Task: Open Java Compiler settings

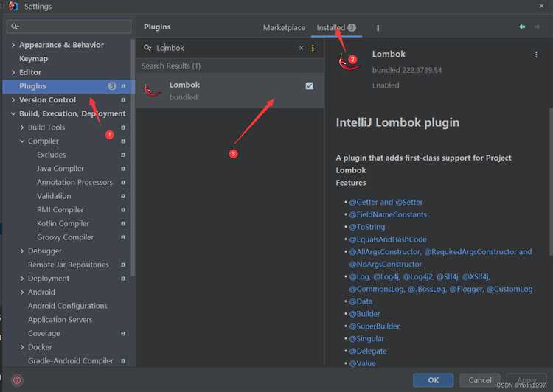Action: [60, 169]
